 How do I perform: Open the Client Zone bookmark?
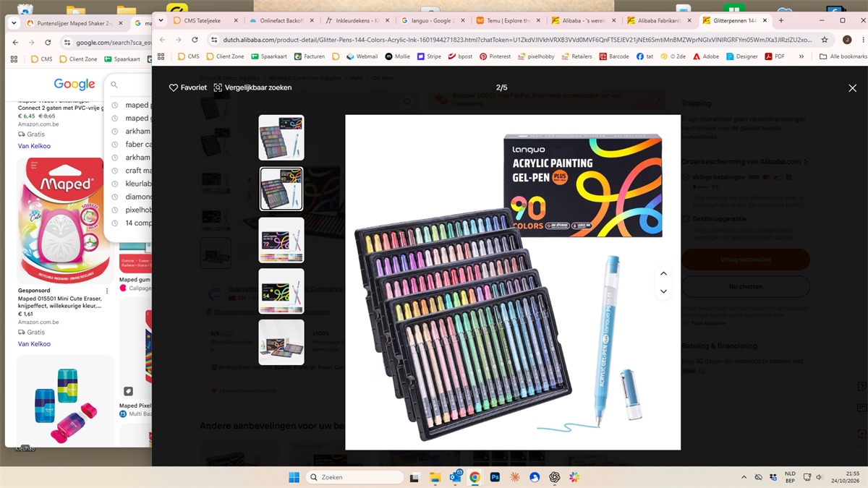coord(224,56)
